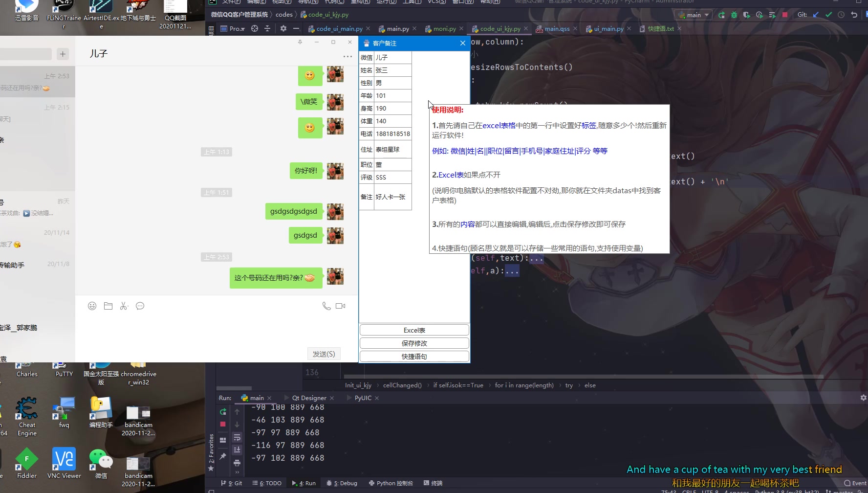
Task: Switch to the code_ui_main.py editor tab
Action: (x=339, y=29)
